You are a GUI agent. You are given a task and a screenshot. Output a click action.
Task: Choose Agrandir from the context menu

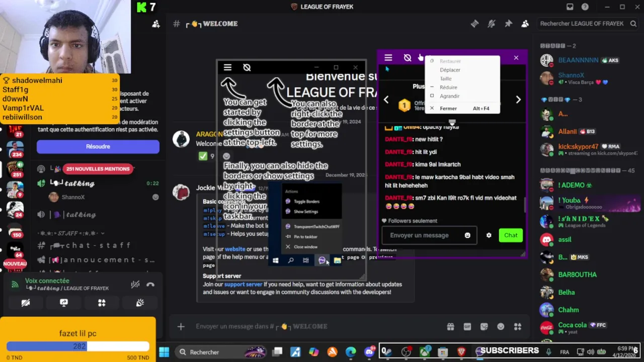point(449,96)
